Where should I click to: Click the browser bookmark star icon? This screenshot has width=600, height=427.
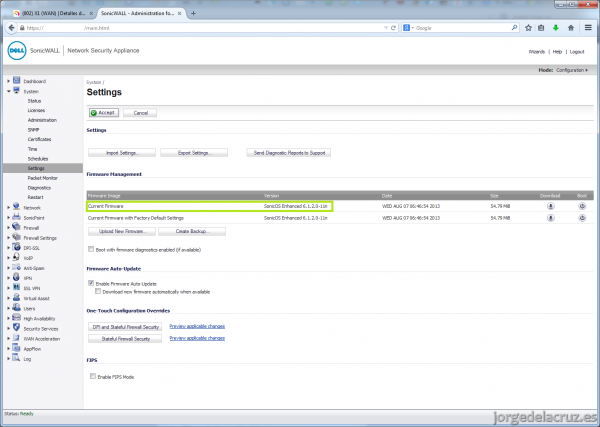click(528, 28)
